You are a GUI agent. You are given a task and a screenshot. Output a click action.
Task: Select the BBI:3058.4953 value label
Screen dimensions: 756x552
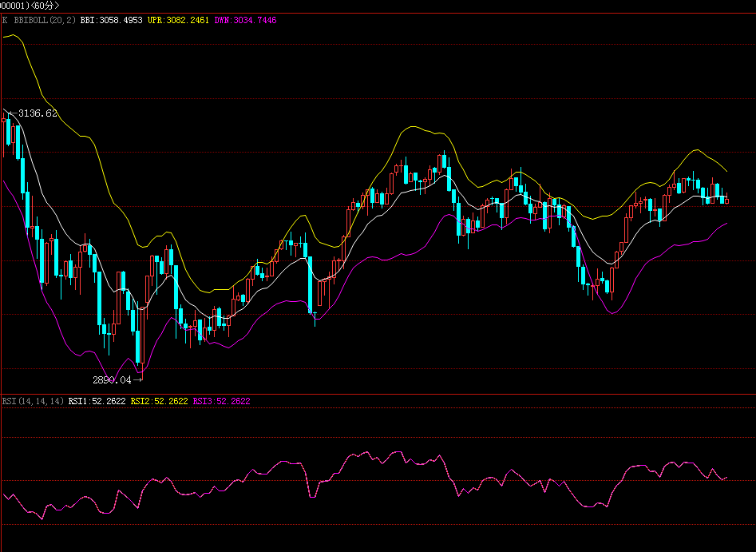point(112,20)
